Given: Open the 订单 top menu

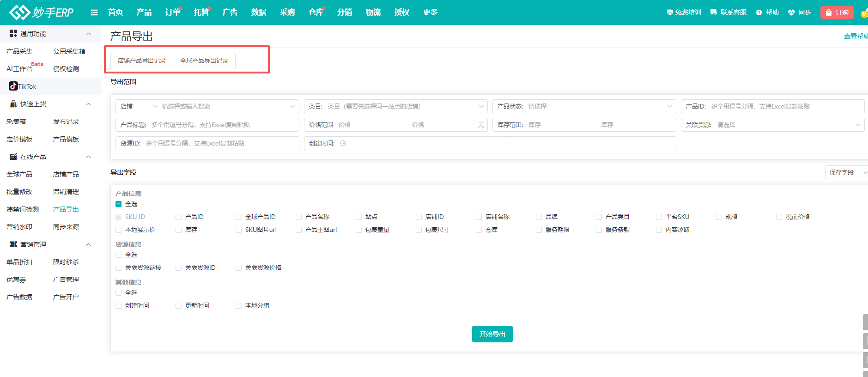Looking at the screenshot, I should (172, 12).
